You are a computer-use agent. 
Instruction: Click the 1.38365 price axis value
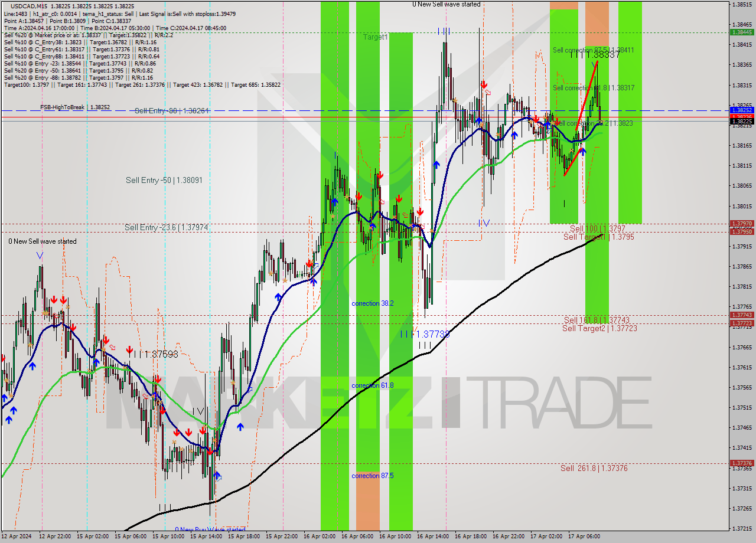pyautogui.click(x=742, y=64)
